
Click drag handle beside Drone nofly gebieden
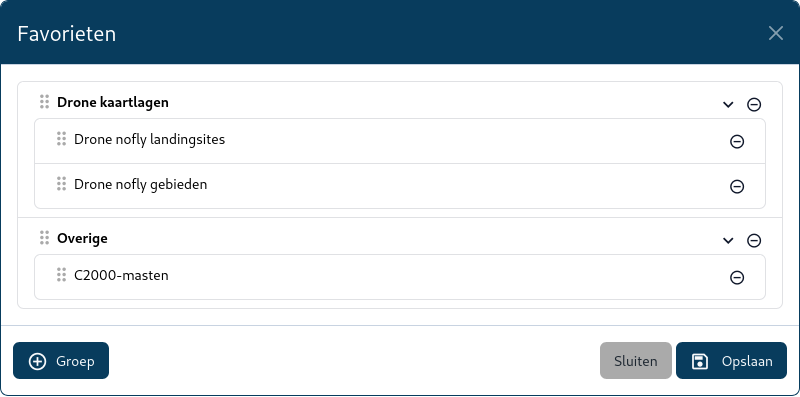coord(62,183)
